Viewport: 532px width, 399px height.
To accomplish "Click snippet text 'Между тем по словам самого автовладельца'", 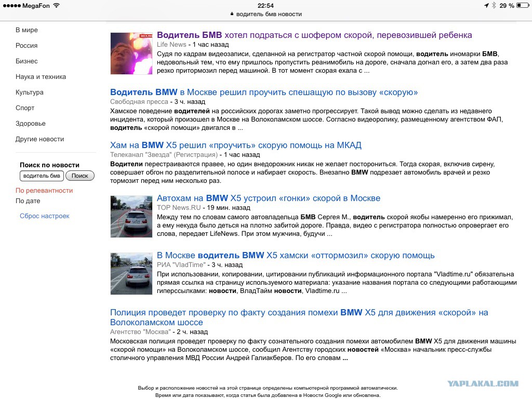I will pyautogui.click(x=229, y=217).
